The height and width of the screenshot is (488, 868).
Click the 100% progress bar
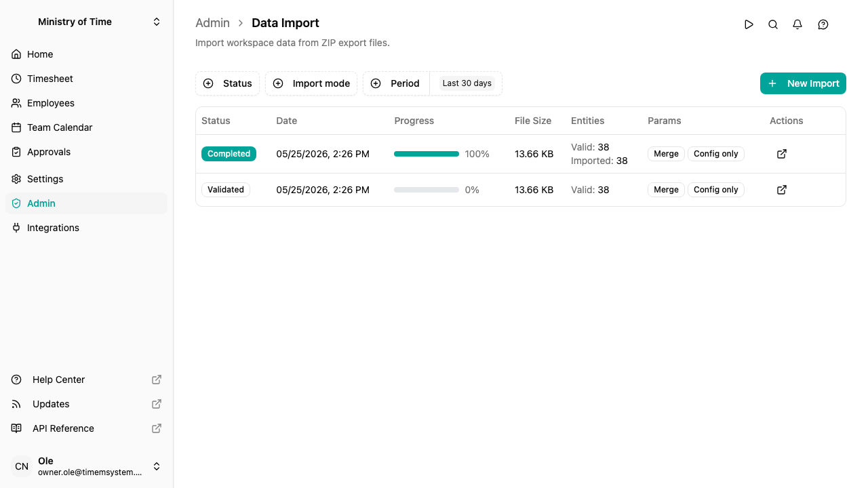point(427,154)
